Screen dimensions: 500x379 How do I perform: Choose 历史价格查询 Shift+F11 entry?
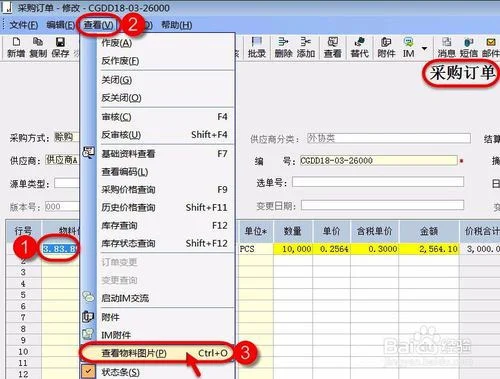pyautogui.click(x=157, y=208)
